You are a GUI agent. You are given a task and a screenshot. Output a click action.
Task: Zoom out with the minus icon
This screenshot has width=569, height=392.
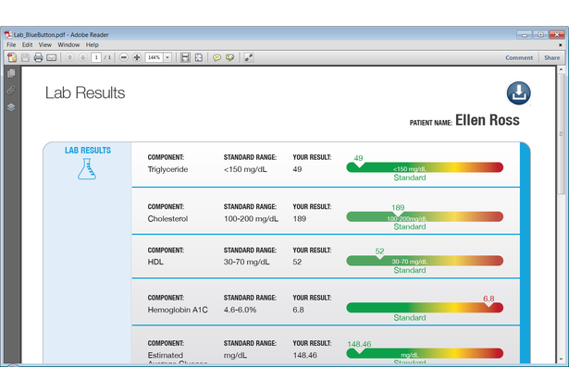124,57
